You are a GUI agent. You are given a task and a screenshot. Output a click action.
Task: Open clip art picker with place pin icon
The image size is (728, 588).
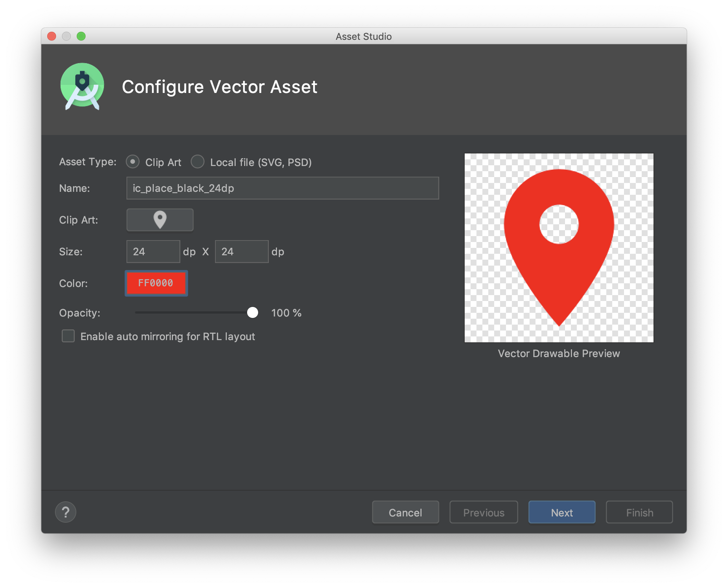(x=160, y=220)
